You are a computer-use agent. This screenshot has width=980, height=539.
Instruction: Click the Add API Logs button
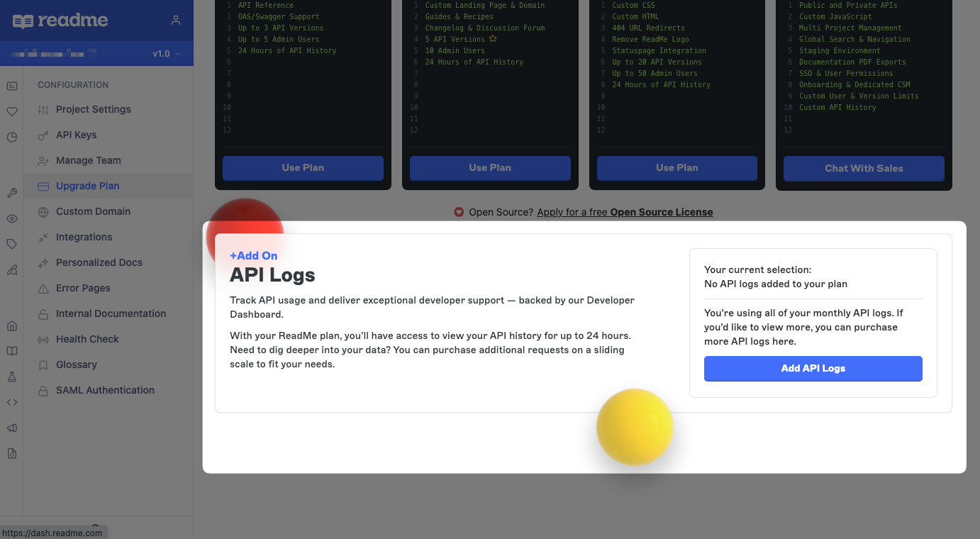(x=813, y=369)
